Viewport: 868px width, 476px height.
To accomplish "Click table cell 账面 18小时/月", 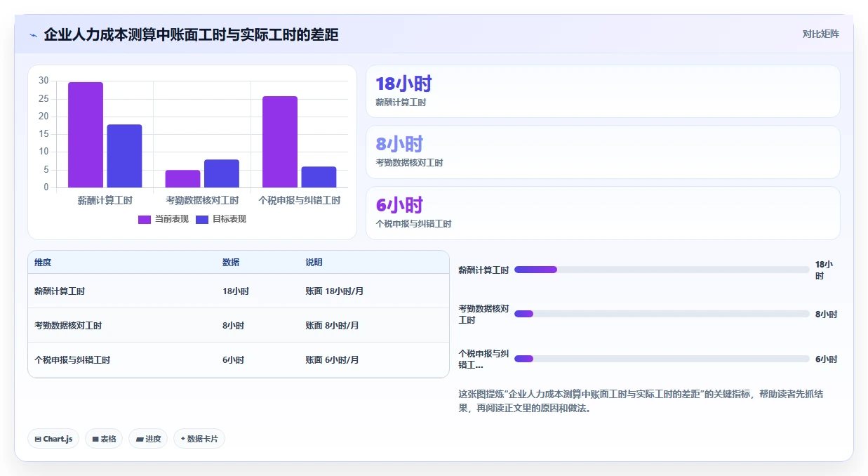I will tap(334, 291).
